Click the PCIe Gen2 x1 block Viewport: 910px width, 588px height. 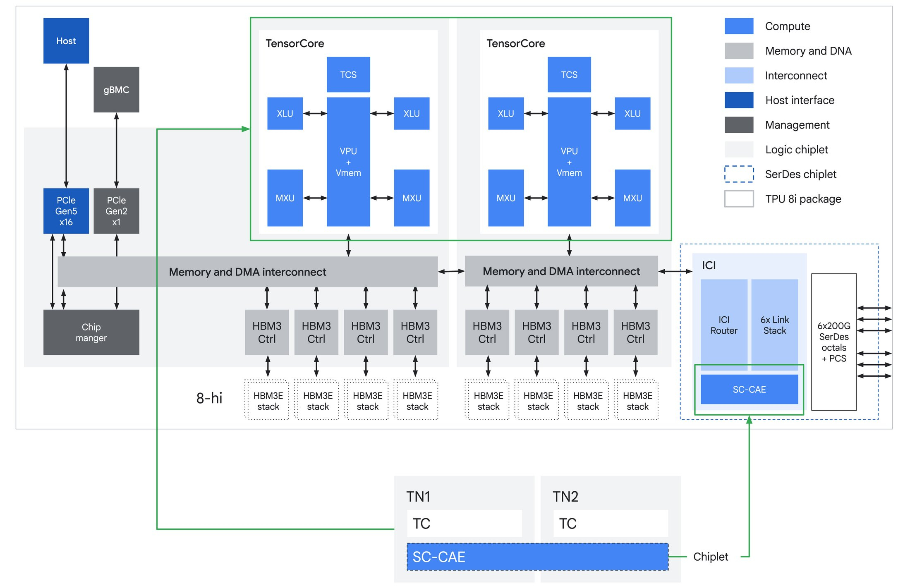pos(116,211)
